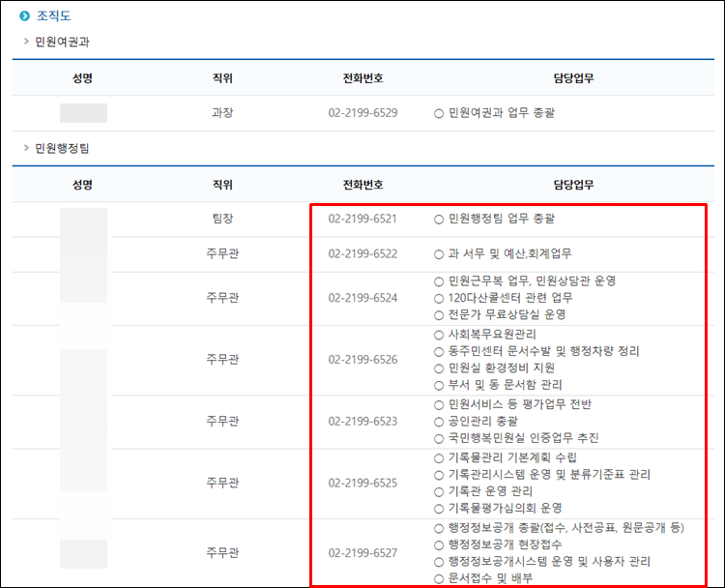Viewport: 725px width, 588px height.
Task: Click the 직위 header in the 민원행정팀 table
Action: click(222, 185)
